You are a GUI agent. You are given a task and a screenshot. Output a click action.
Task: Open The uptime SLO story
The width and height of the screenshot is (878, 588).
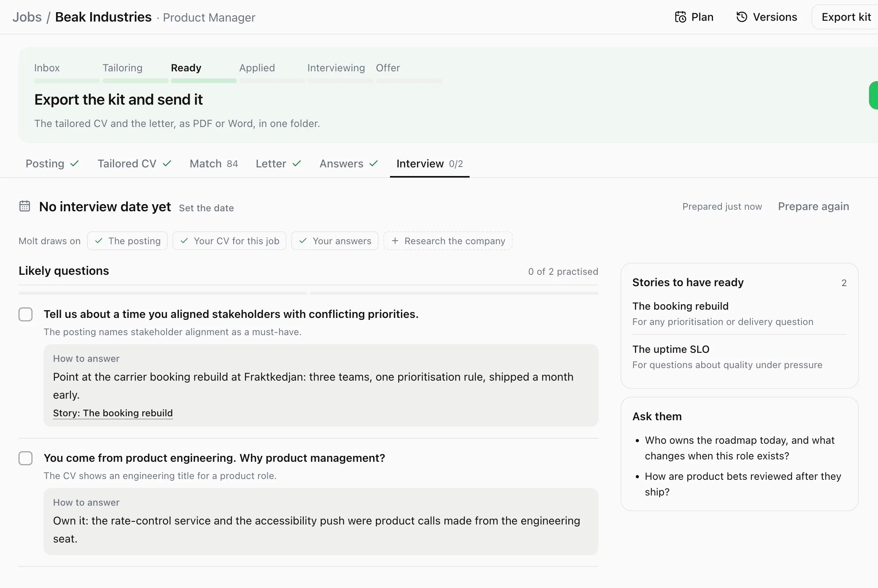pos(739,357)
